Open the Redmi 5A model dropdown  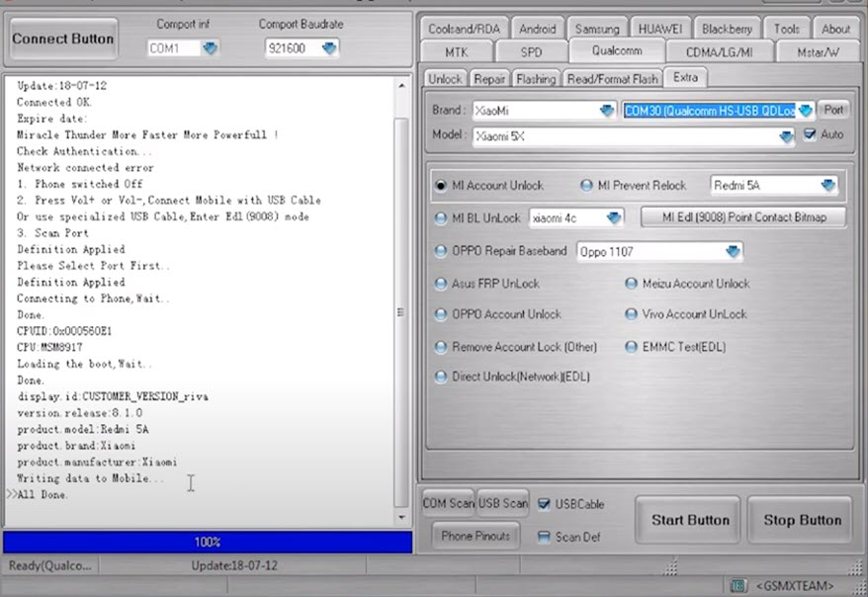[828, 186]
